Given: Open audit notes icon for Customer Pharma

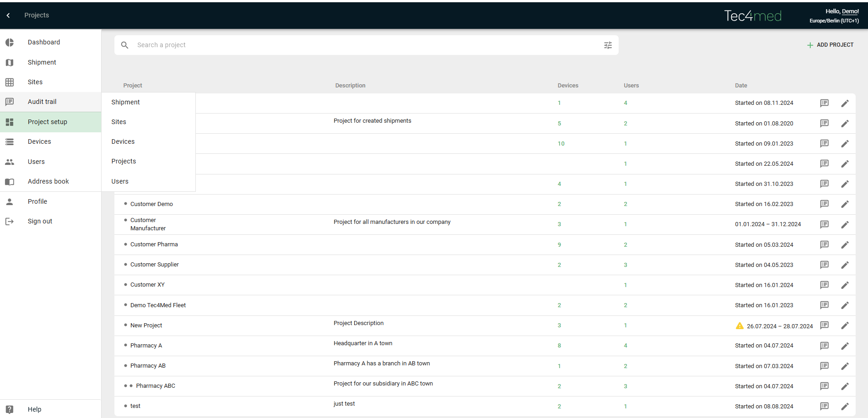Looking at the screenshot, I should [x=824, y=245].
